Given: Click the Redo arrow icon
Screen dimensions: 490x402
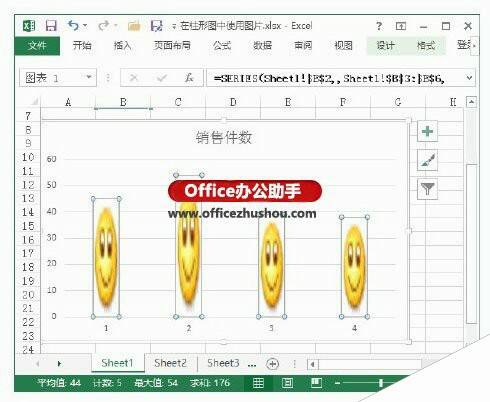Looking at the screenshot, I should pos(104,25).
